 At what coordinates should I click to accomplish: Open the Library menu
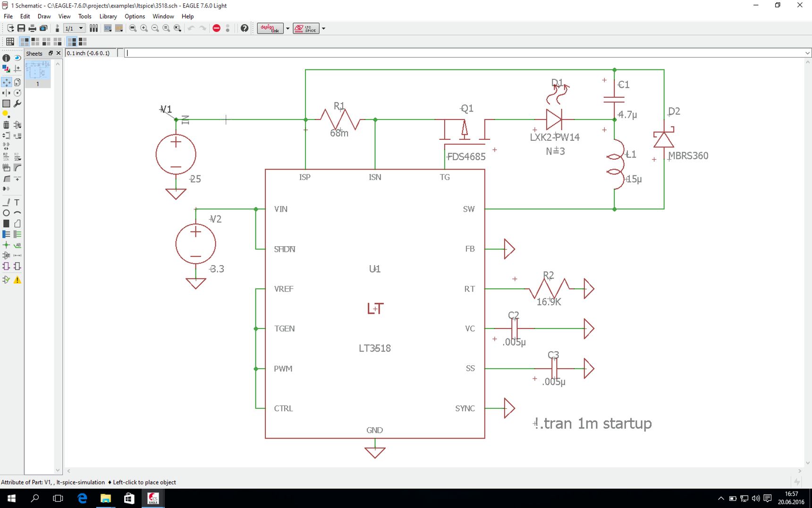tap(108, 16)
